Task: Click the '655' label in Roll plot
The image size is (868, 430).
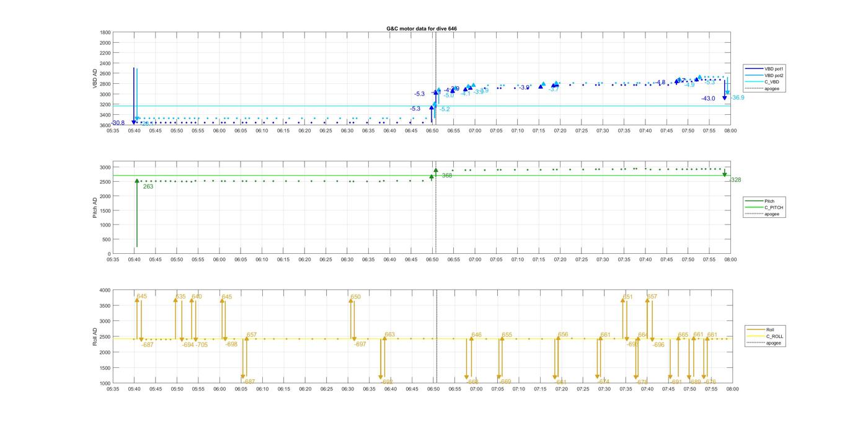Action: (x=507, y=335)
